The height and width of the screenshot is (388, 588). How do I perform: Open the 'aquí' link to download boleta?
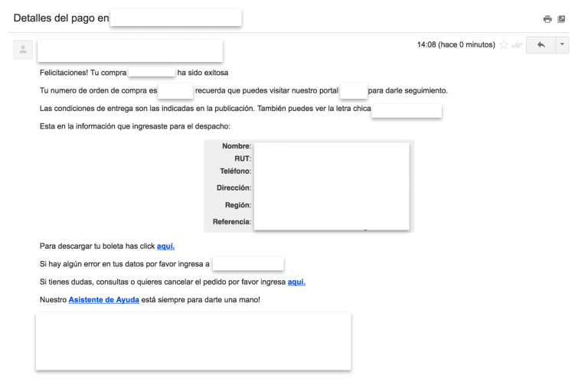[165, 246]
